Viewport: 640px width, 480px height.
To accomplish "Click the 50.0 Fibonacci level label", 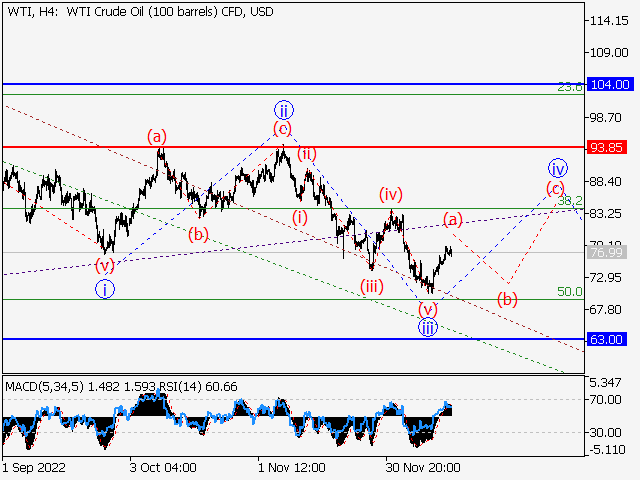I will point(570,291).
